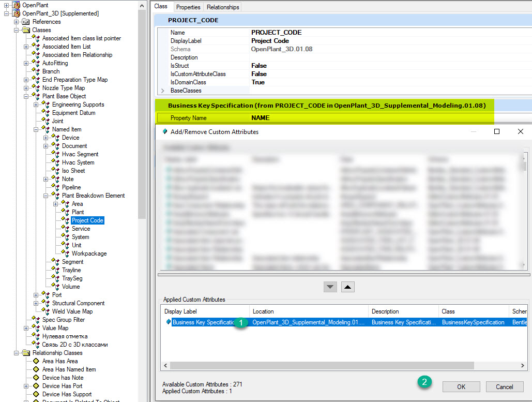Collapse the Classes folder

click(17, 30)
